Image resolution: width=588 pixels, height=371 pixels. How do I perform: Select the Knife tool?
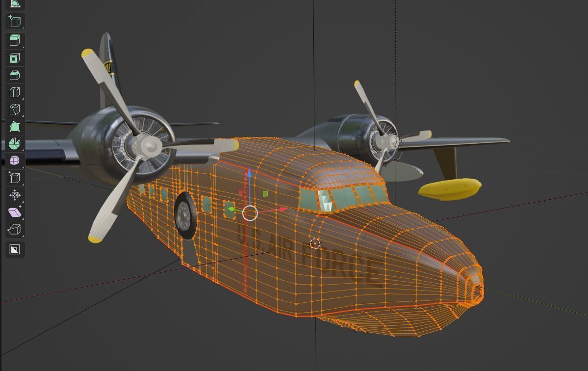point(15,109)
